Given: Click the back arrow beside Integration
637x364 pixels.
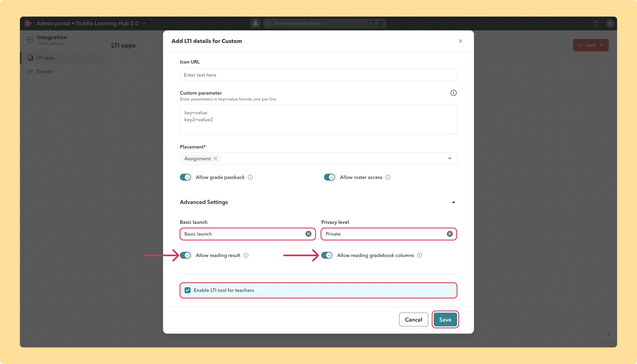Looking at the screenshot, I should 30,40.
